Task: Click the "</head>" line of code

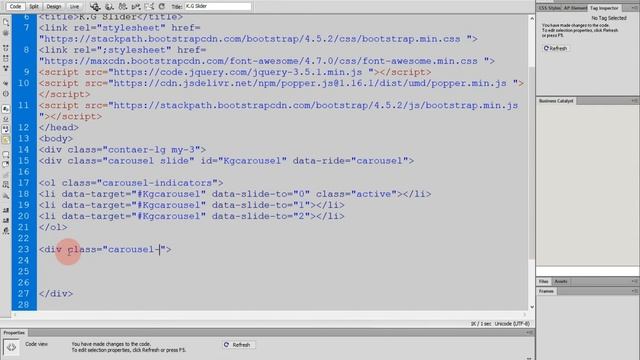Action: [59, 127]
